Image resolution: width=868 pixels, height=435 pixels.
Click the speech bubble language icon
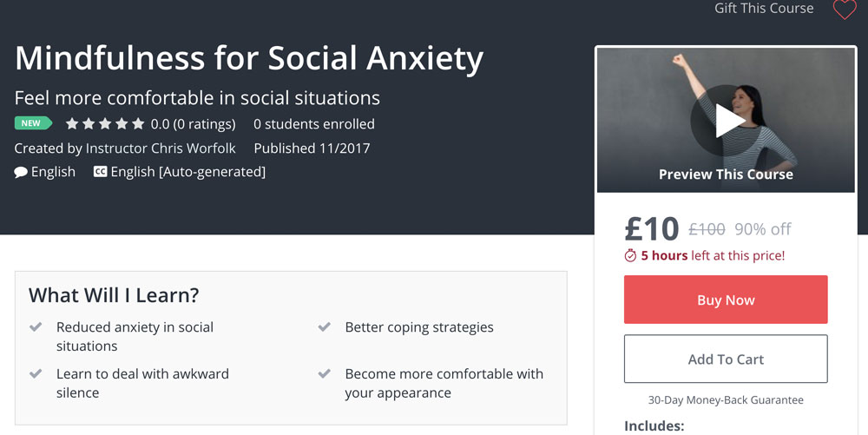(21, 172)
